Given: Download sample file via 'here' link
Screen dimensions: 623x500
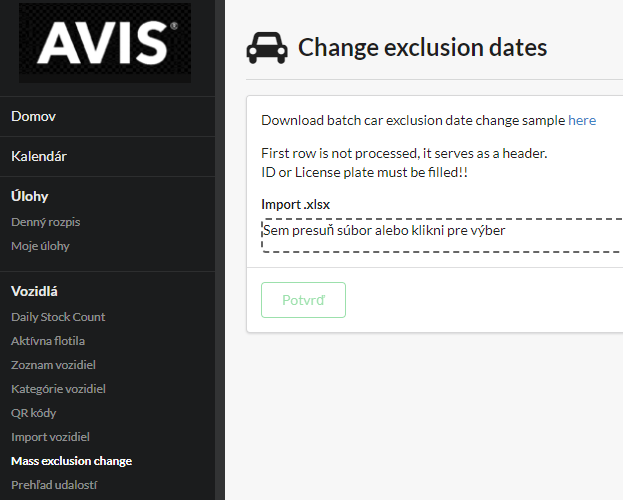Looking at the screenshot, I should (x=582, y=120).
